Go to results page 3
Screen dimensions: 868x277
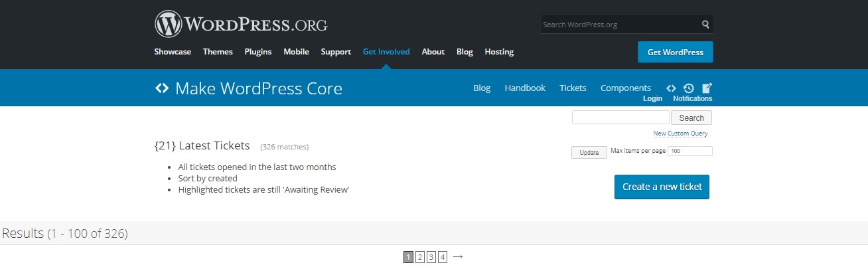(x=431, y=257)
